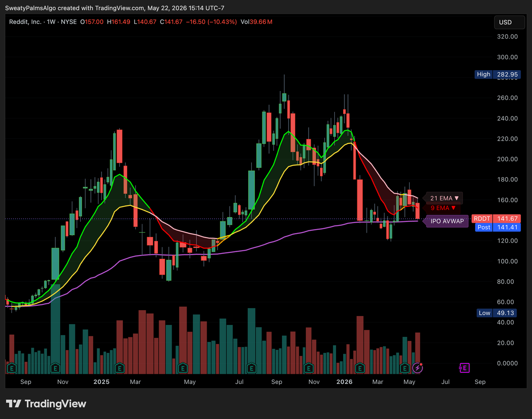Click the 200.00 price axis label
Screen dimensions: 532x419
508,159
